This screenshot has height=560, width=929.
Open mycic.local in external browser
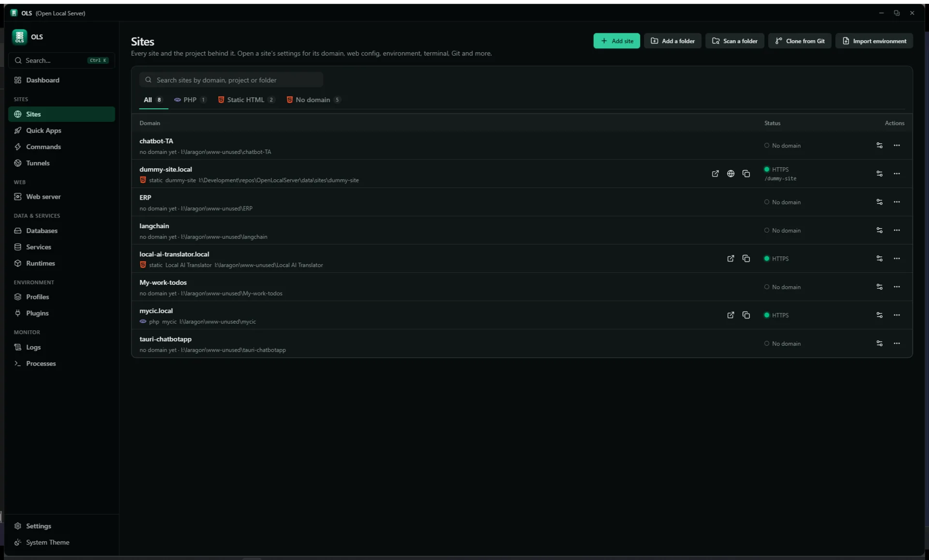[x=731, y=315]
